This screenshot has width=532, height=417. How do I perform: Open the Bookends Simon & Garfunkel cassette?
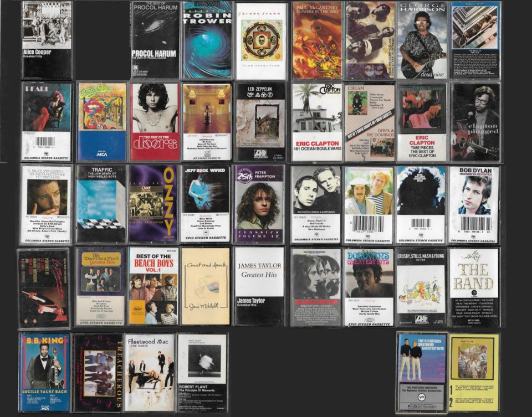(x=316, y=204)
